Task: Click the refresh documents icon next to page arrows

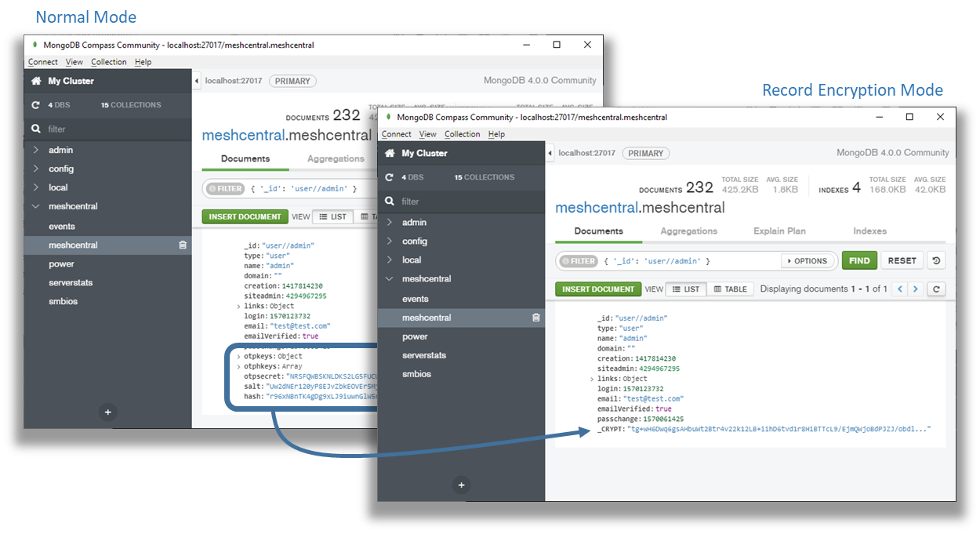Action: 935,289
